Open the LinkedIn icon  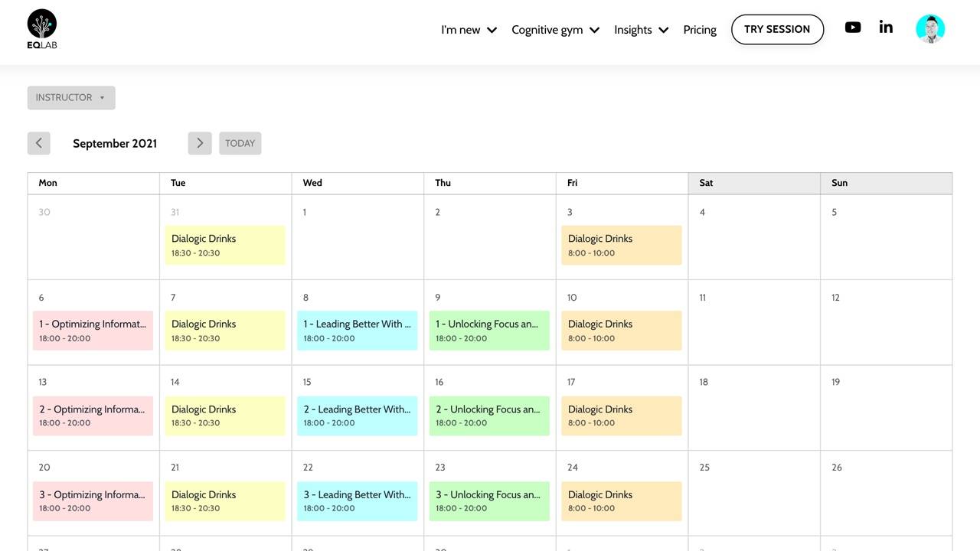coord(886,28)
